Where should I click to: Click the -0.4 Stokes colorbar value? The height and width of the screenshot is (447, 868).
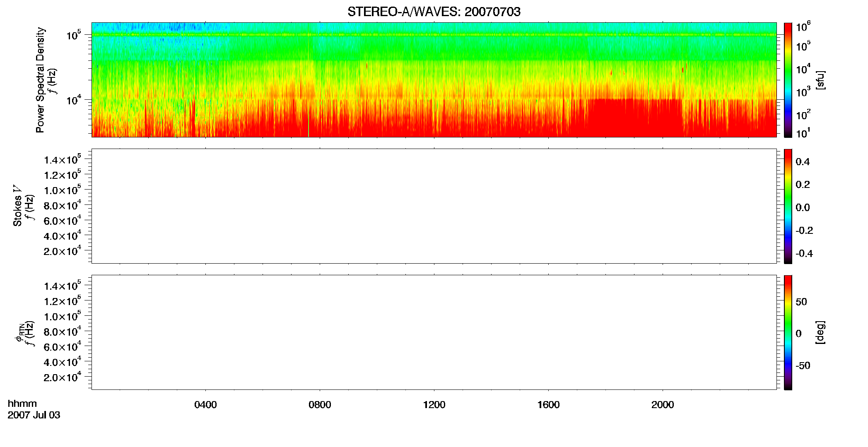point(804,254)
